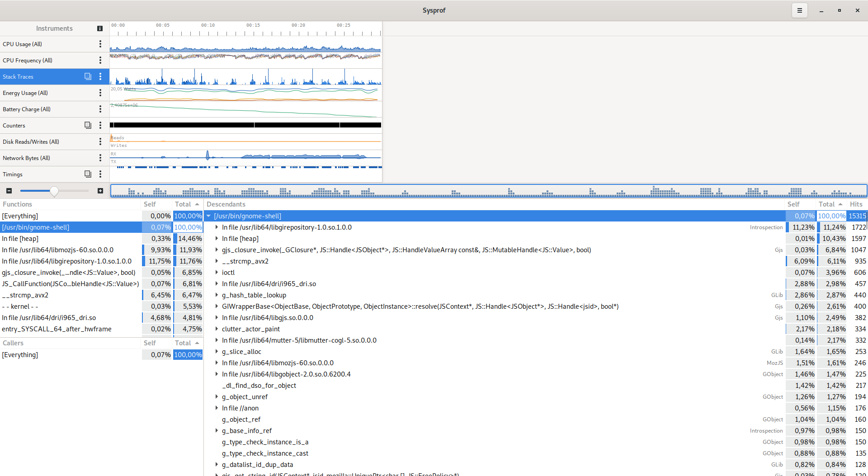The height and width of the screenshot is (476, 868).
Task: Sort Functions list by Self column
Action: [x=157, y=204]
